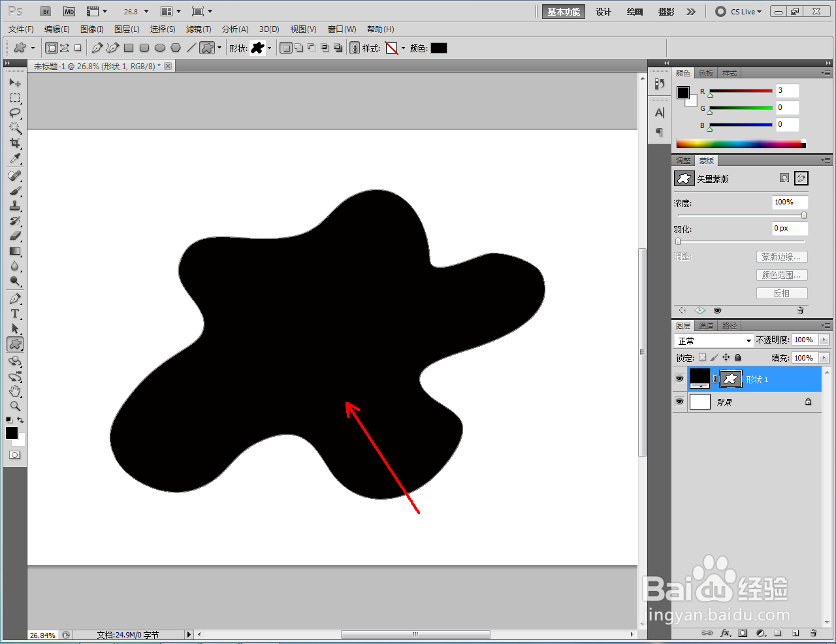This screenshot has width=836, height=644.
Task: Select the 绘画 workspace
Action: point(635,11)
